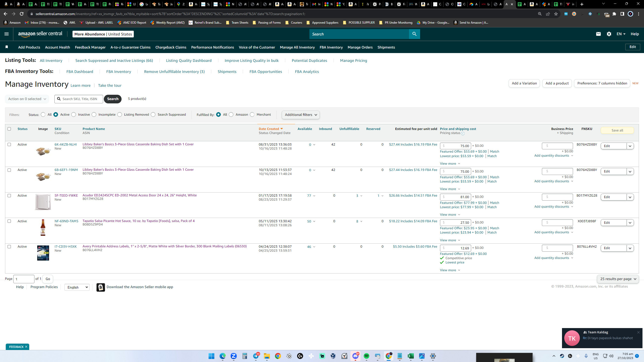
Task: Click the share page icon in address bar
Action: pyautogui.click(x=548, y=14)
